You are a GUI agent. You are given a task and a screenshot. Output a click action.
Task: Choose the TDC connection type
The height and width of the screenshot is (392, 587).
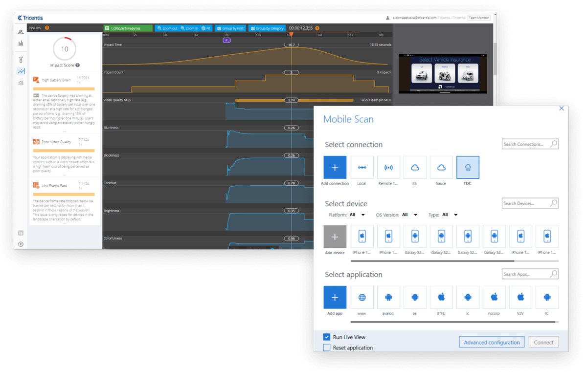tap(468, 167)
